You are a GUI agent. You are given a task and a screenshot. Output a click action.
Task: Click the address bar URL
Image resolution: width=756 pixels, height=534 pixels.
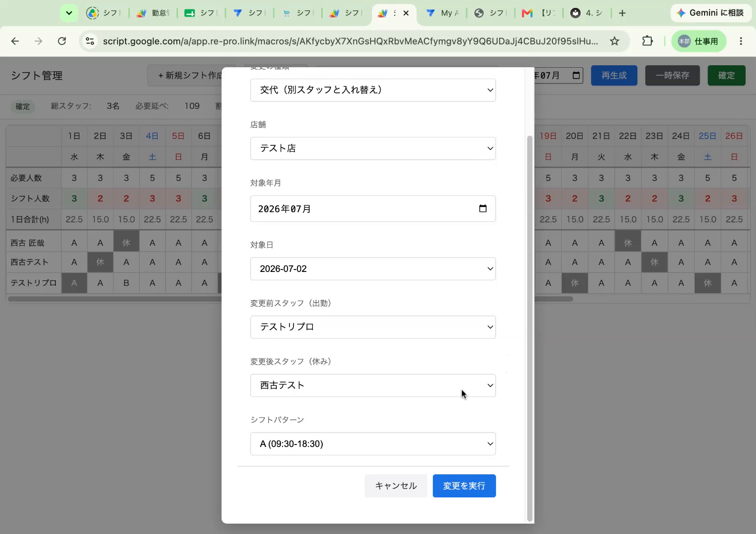[x=350, y=42]
